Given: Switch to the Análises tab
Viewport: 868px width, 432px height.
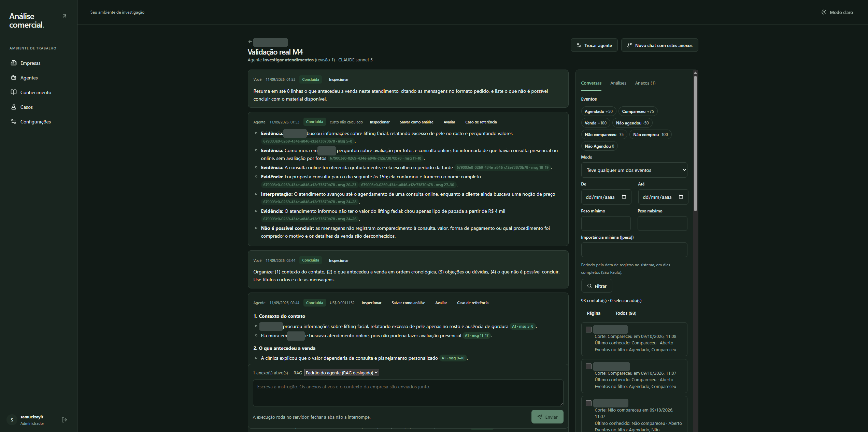Looking at the screenshot, I should click(618, 83).
